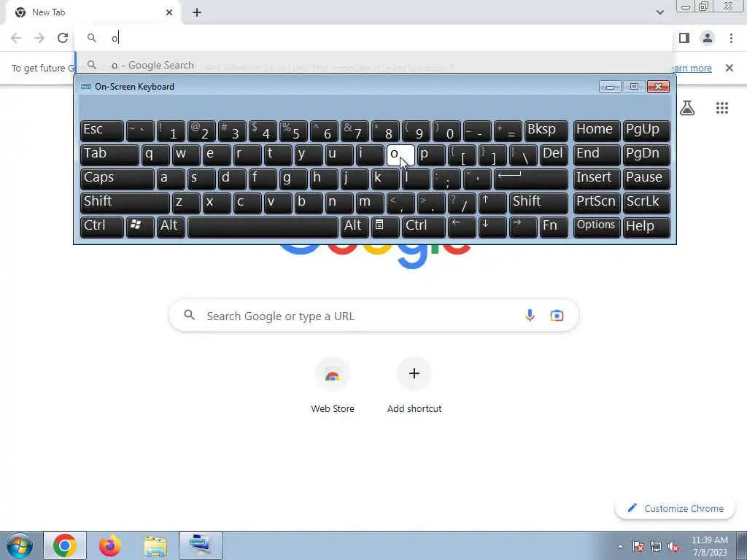
Task: Click the Bksp key
Action: [x=546, y=131]
